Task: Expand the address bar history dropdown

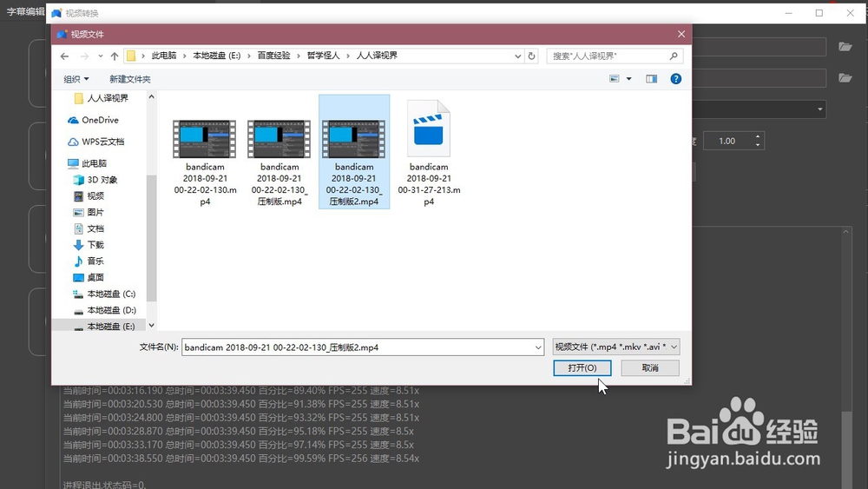Action: 517,56
